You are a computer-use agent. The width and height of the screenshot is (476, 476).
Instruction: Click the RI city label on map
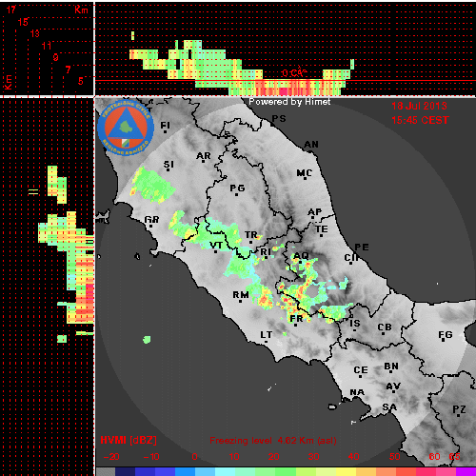pyautogui.click(x=266, y=252)
